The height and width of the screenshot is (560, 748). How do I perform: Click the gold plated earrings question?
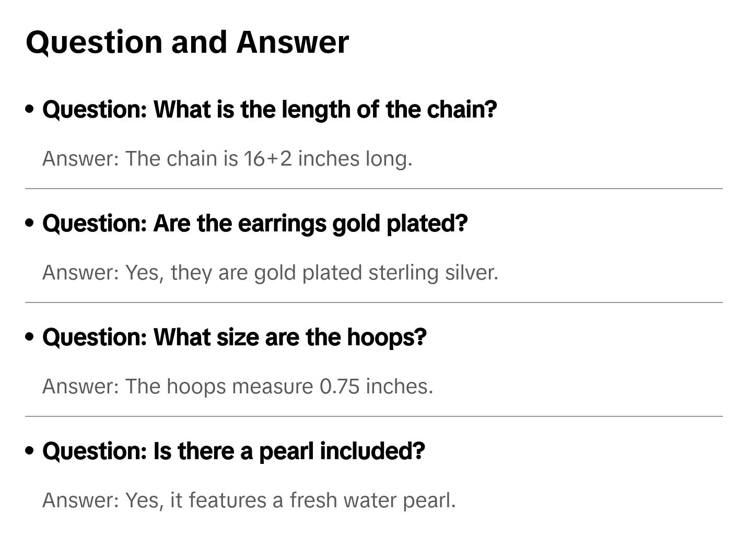click(255, 224)
